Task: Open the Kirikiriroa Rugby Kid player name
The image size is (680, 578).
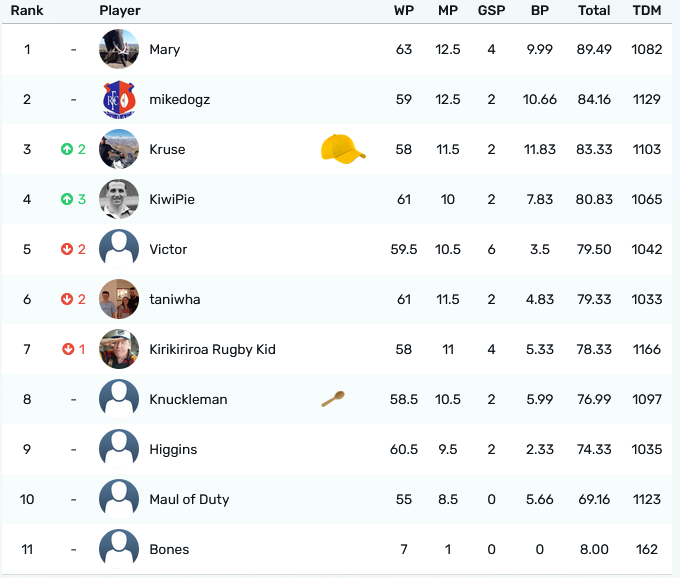Action: (212, 349)
